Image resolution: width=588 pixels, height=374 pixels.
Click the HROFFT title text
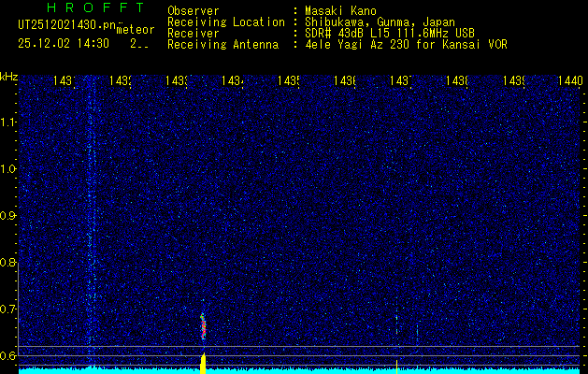click(x=96, y=7)
